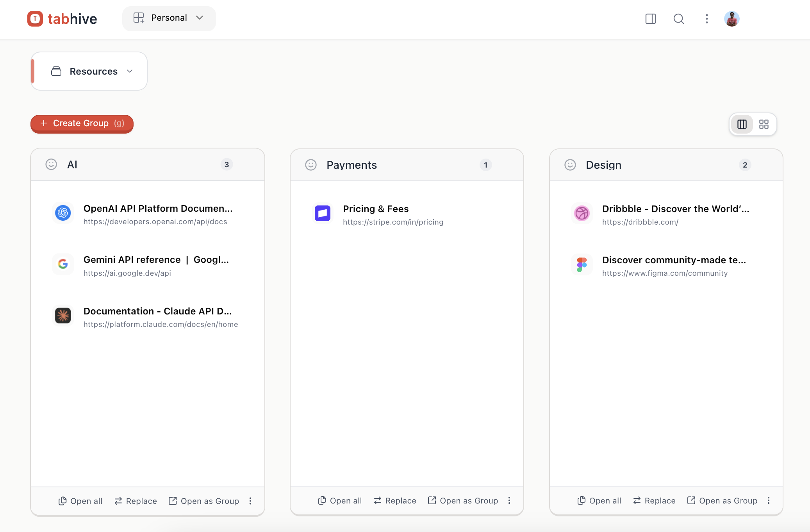Click the developers.openai.com URL text
This screenshot has height=532, width=810.
tap(155, 221)
